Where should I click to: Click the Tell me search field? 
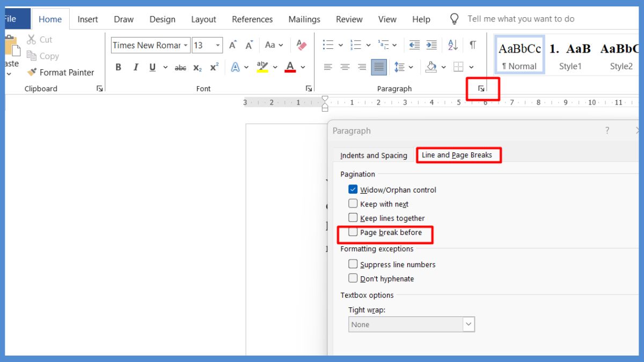(x=521, y=19)
